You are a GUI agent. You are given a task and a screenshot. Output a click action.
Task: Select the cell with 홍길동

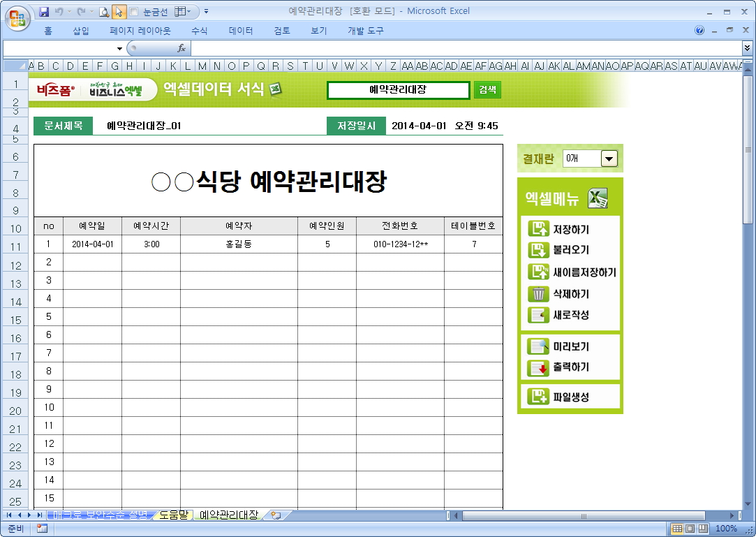click(x=239, y=244)
